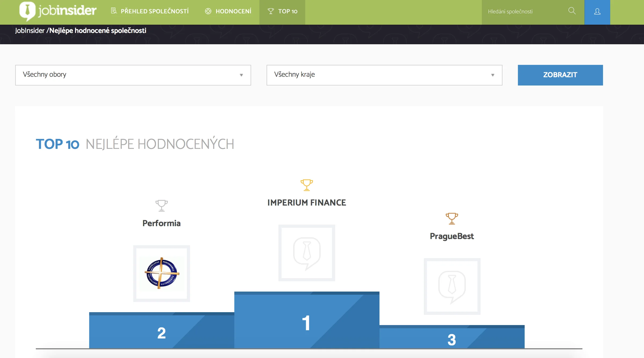Follow the JobInsider breadcrumb link
This screenshot has width=644, height=358.
[30, 31]
